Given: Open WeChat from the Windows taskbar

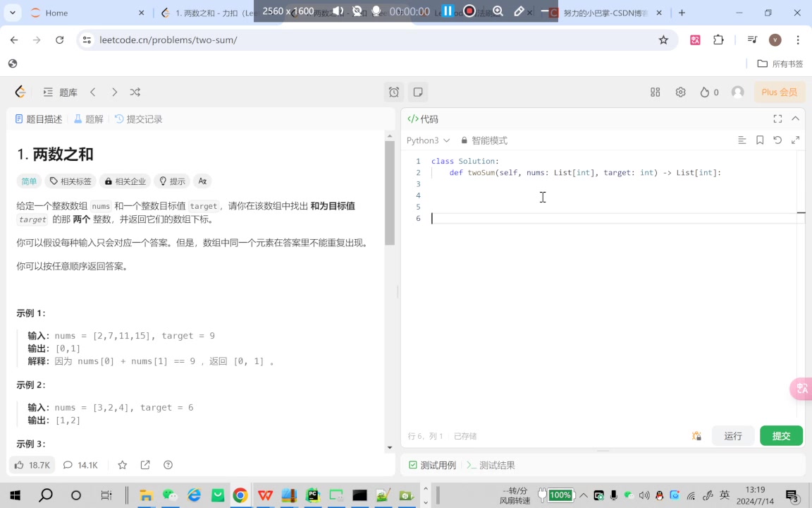Looking at the screenshot, I should (x=170, y=495).
